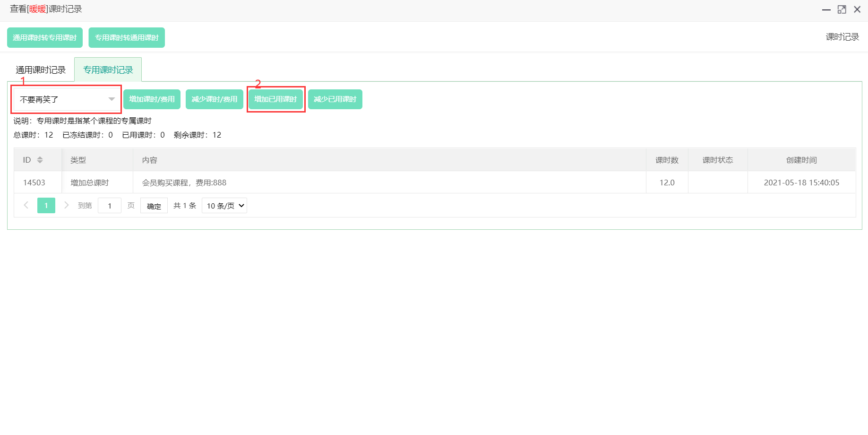This screenshot has height=435, width=868.
Task: Click the 已用课时: 0 summary text
Action: (x=144, y=135)
